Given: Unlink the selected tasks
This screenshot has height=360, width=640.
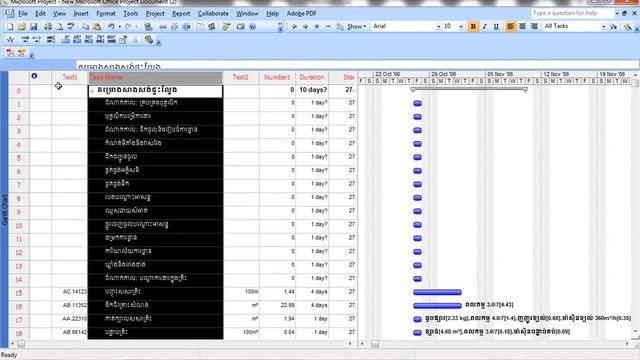Looking at the screenshot, I should [x=174, y=27].
